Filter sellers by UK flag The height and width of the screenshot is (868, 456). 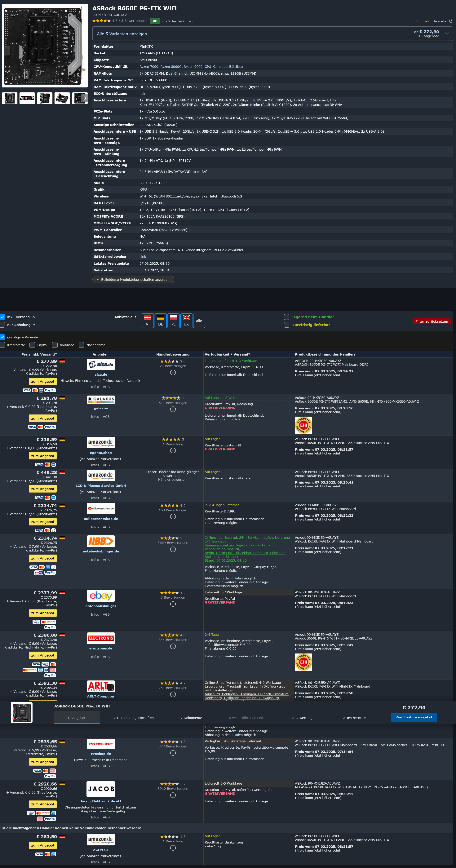[186, 321]
